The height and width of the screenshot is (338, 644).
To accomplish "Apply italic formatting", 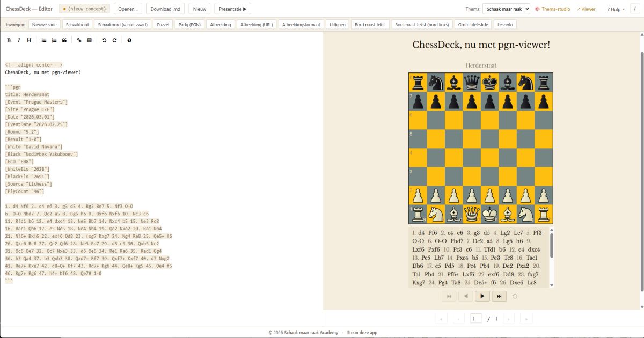I will [19, 40].
